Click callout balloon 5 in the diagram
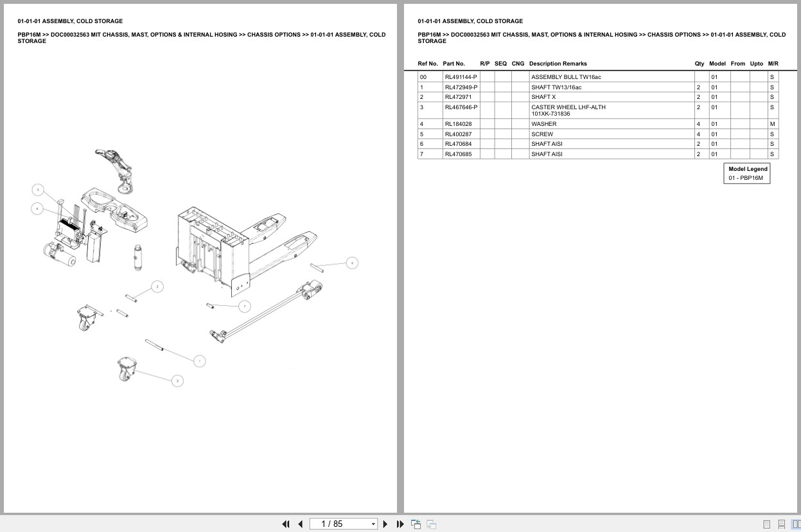The width and height of the screenshot is (801, 532). point(39,190)
